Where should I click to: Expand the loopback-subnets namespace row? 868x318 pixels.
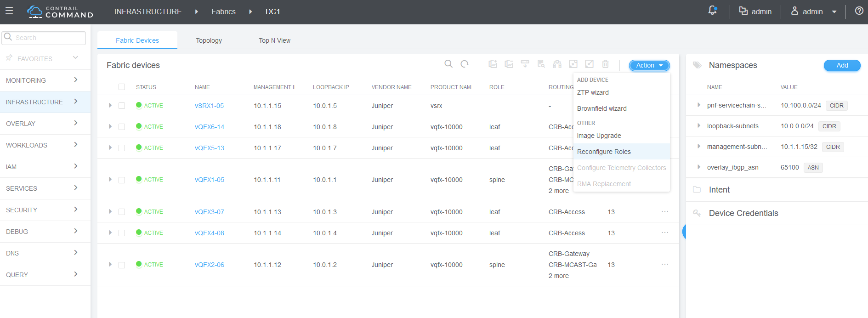698,126
